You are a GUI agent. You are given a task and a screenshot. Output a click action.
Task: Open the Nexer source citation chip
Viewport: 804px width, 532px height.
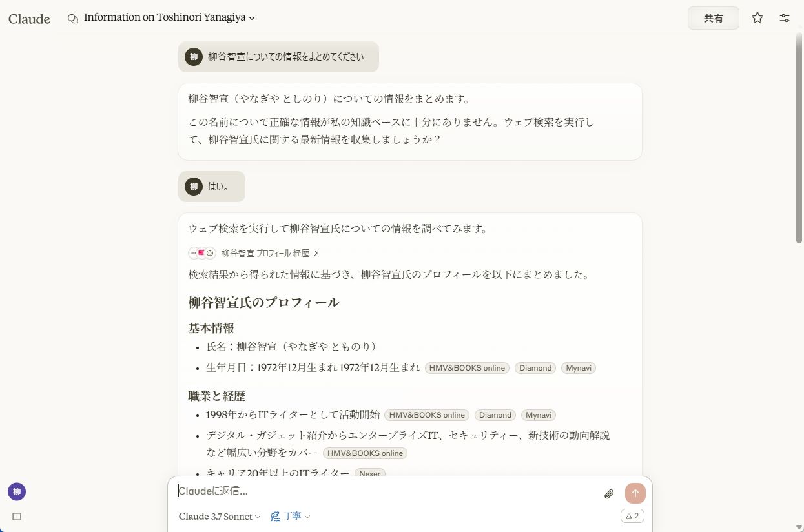coord(370,473)
